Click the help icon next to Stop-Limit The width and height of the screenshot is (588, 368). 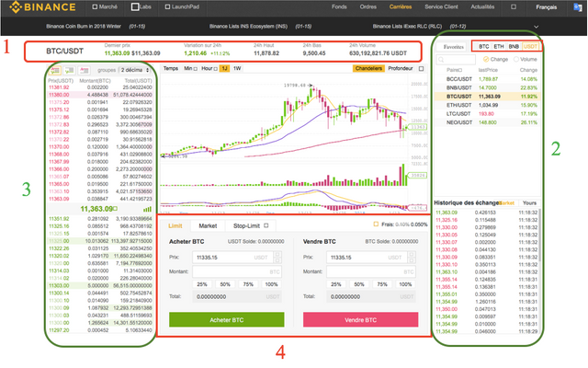click(266, 225)
